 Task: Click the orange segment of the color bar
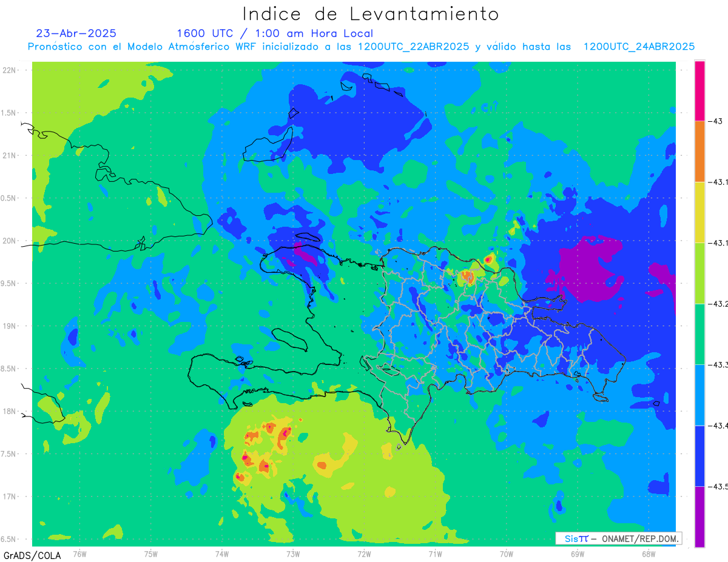tap(699, 152)
